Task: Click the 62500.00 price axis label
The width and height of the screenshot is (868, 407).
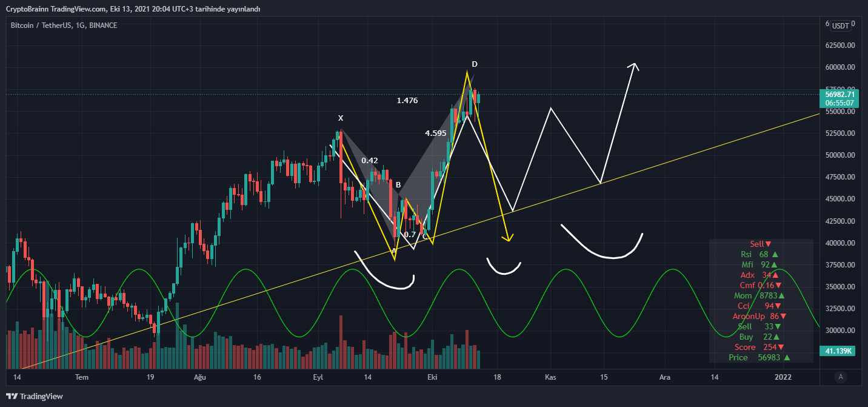Action: [x=840, y=45]
